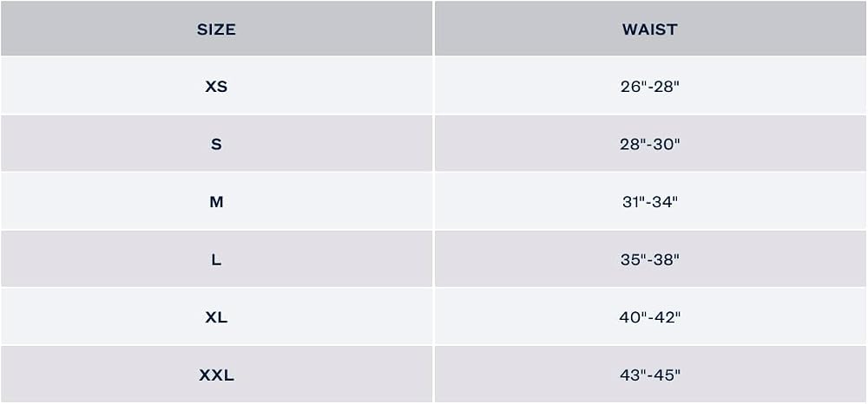Choose the waist measurement for size XL

[x=650, y=316]
